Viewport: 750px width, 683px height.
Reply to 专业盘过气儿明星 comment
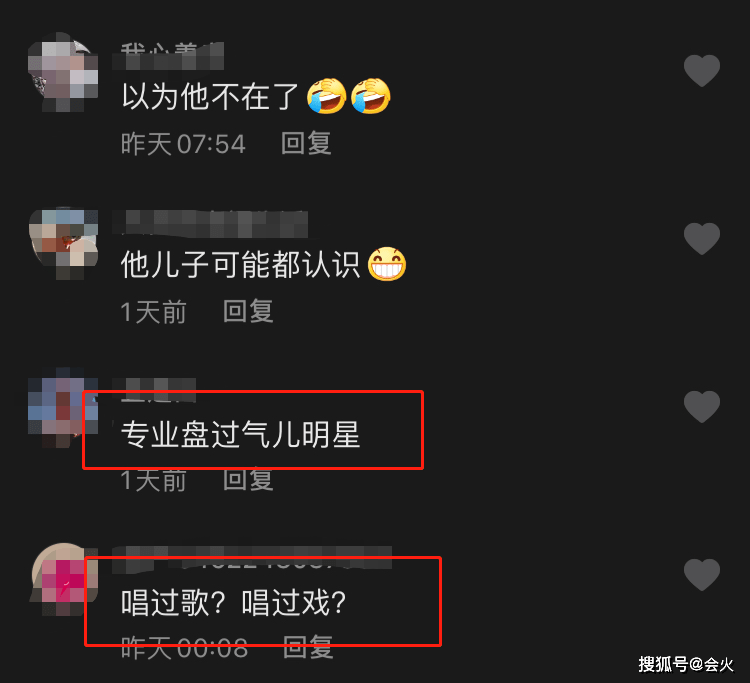248,480
